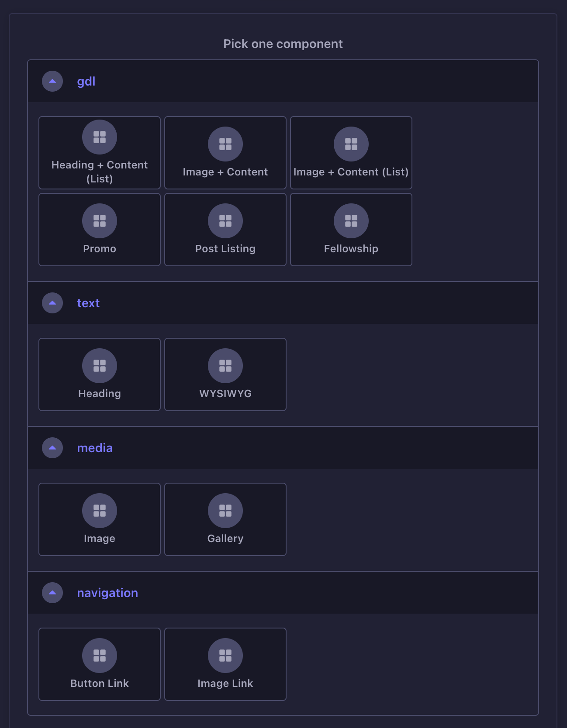Image resolution: width=567 pixels, height=728 pixels.
Task: Collapse the gdl section
Action: 52,81
